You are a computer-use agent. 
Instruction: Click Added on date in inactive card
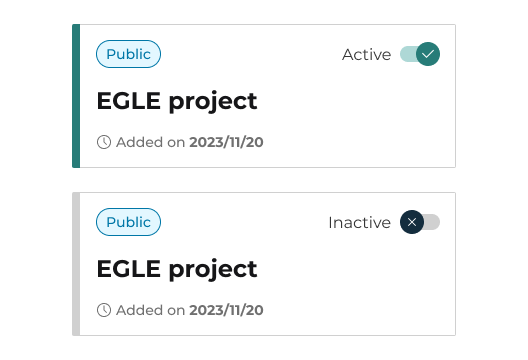[190, 310]
